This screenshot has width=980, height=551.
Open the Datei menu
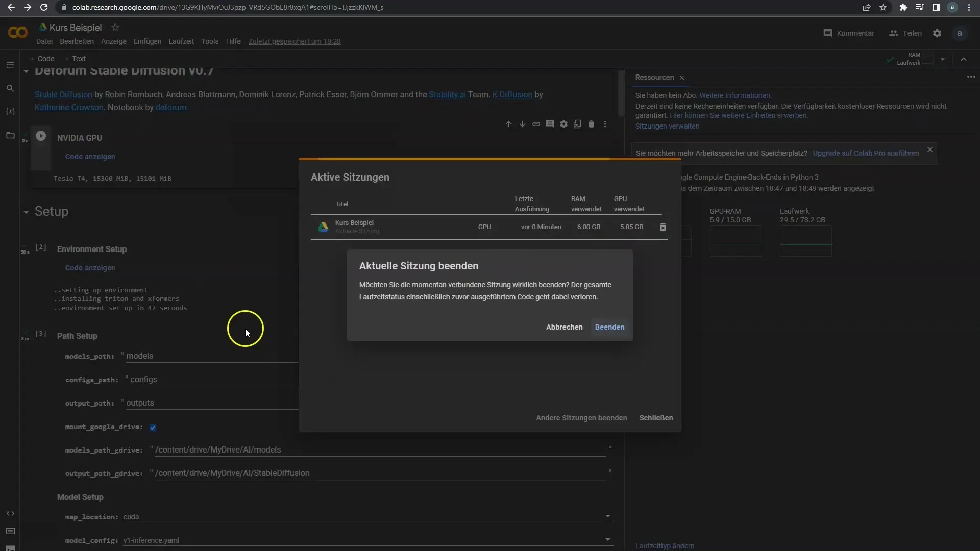pos(44,41)
